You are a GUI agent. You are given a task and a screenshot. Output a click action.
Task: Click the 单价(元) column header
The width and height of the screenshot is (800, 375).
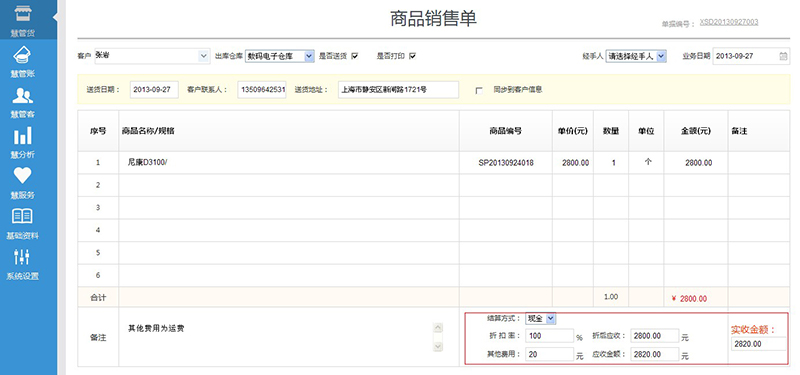pos(573,131)
